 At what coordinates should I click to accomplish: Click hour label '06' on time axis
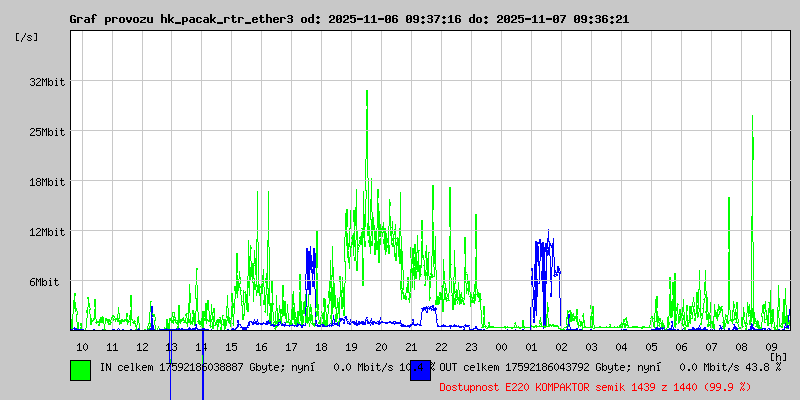[681, 347]
